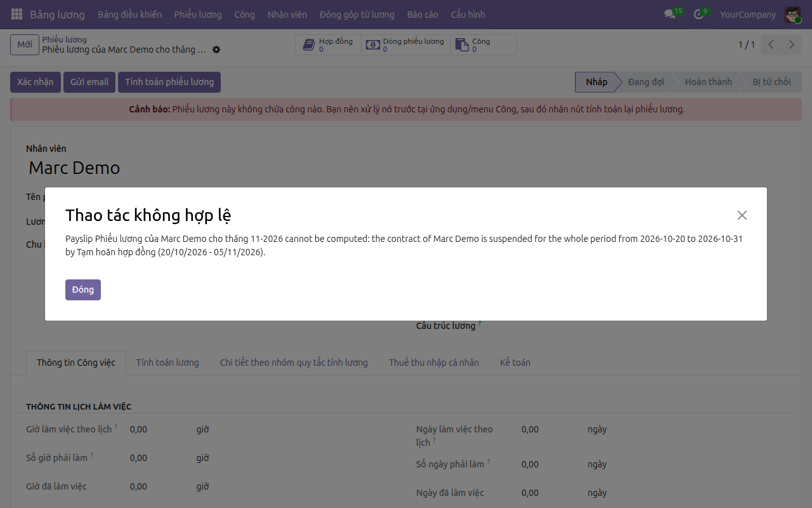Open the apps grid menu icon
The height and width of the screenshot is (508, 812).
pos(16,14)
